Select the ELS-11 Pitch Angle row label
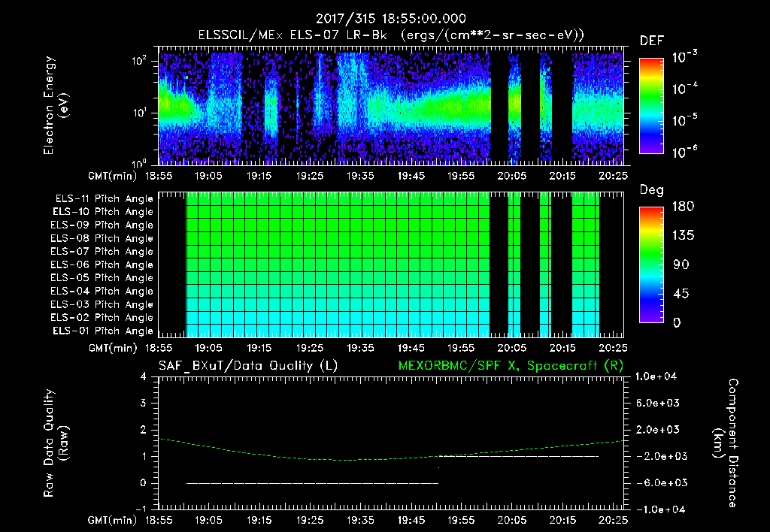 (x=104, y=199)
